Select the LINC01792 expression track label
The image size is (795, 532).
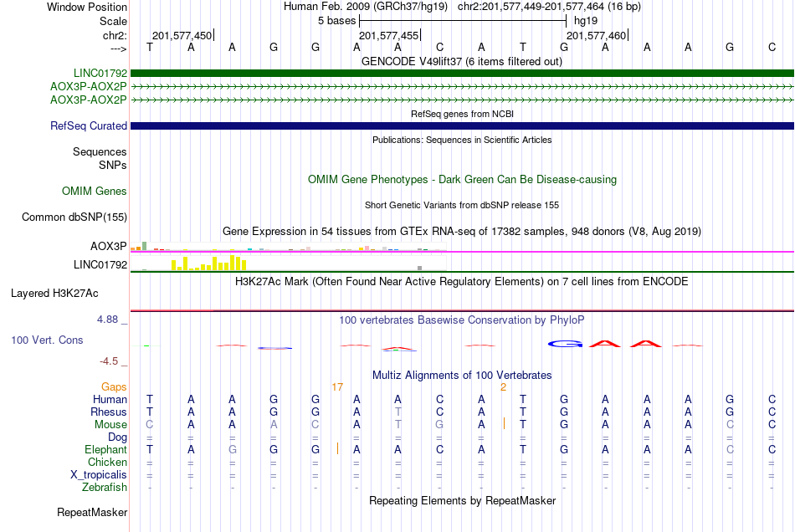coord(100,264)
